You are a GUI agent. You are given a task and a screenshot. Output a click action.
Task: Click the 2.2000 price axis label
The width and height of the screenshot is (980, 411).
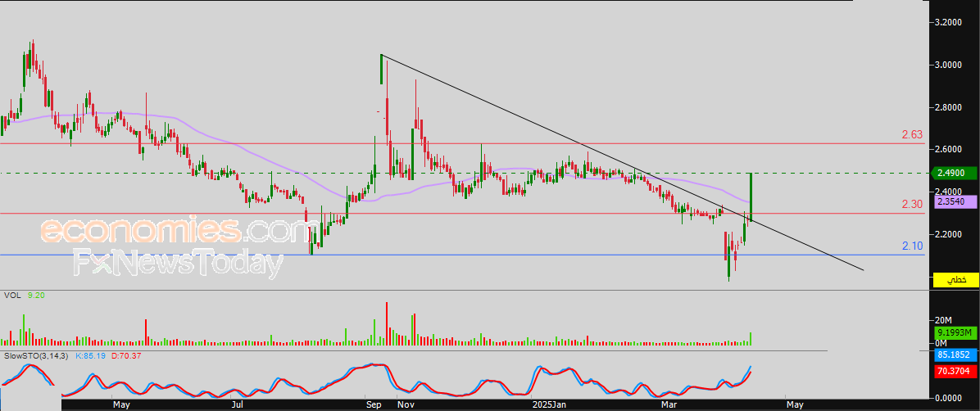(x=947, y=234)
